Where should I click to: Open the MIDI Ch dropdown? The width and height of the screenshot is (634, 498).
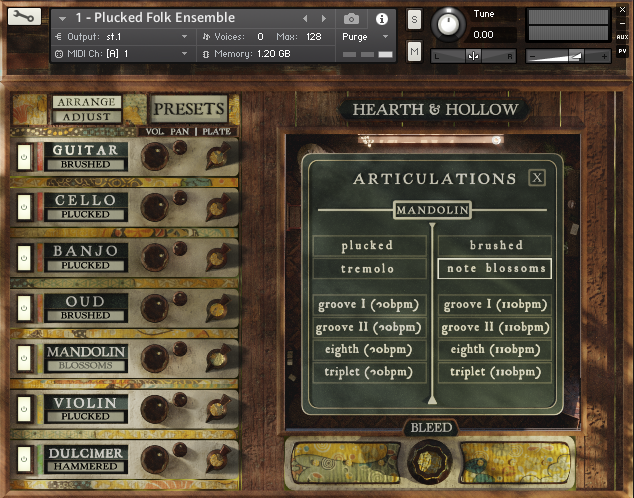pyautogui.click(x=121, y=54)
